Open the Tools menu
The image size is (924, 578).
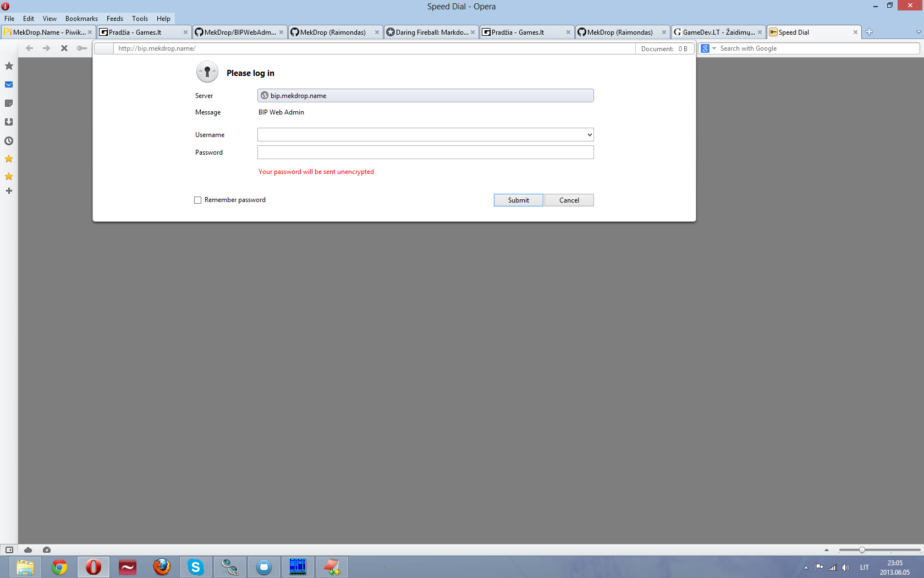[x=140, y=19]
